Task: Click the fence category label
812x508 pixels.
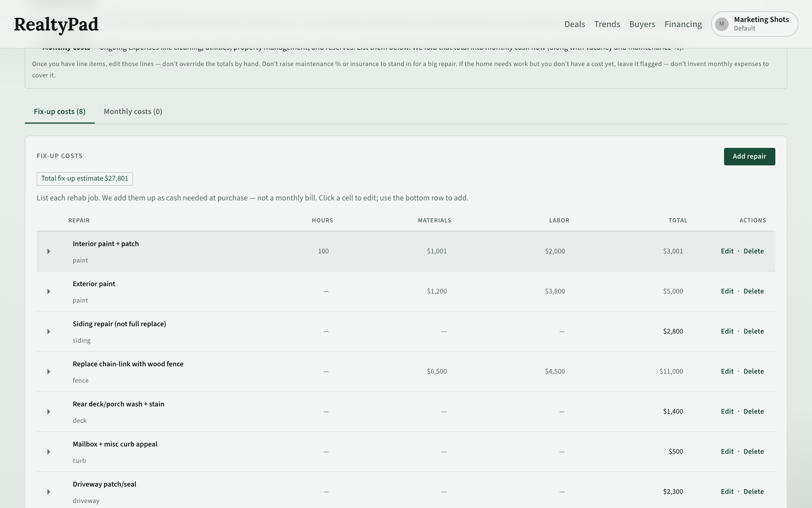Action: tap(81, 380)
